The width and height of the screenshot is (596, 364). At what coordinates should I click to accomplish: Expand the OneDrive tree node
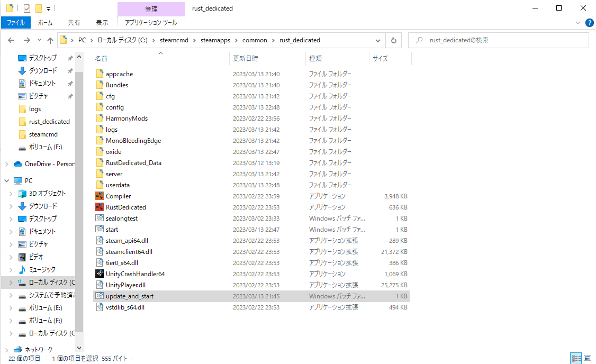[6, 164]
